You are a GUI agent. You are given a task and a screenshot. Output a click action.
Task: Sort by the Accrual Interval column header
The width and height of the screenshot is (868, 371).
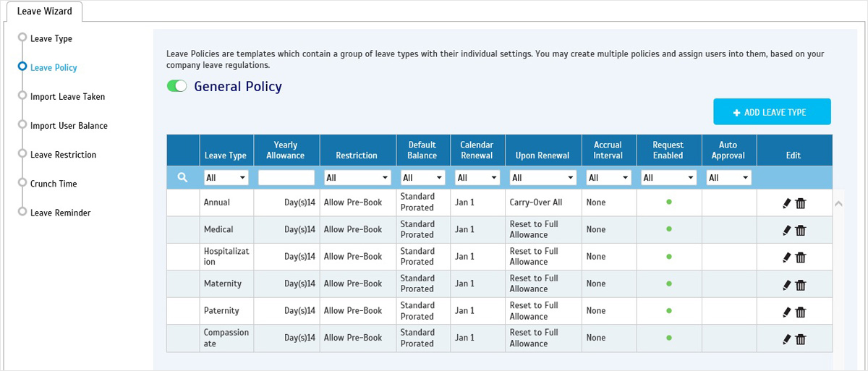coord(608,150)
